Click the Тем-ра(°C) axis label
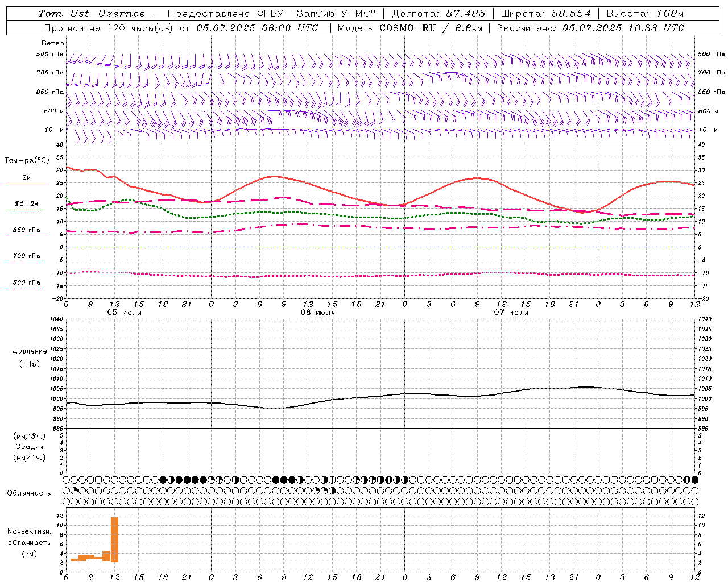Screen dimensions: 728x582 point(27,161)
